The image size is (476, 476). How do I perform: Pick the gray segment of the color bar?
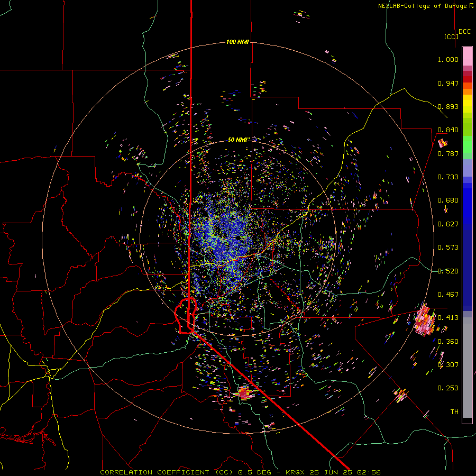(x=467, y=368)
